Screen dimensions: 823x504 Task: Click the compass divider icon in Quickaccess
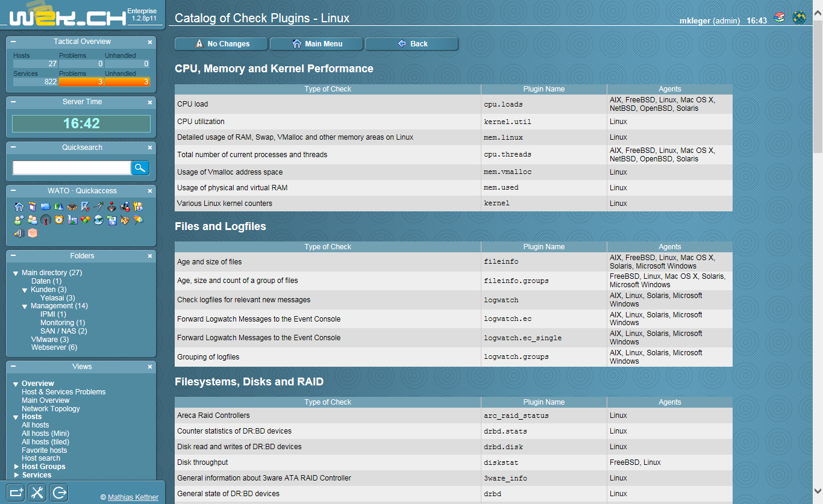click(99, 207)
